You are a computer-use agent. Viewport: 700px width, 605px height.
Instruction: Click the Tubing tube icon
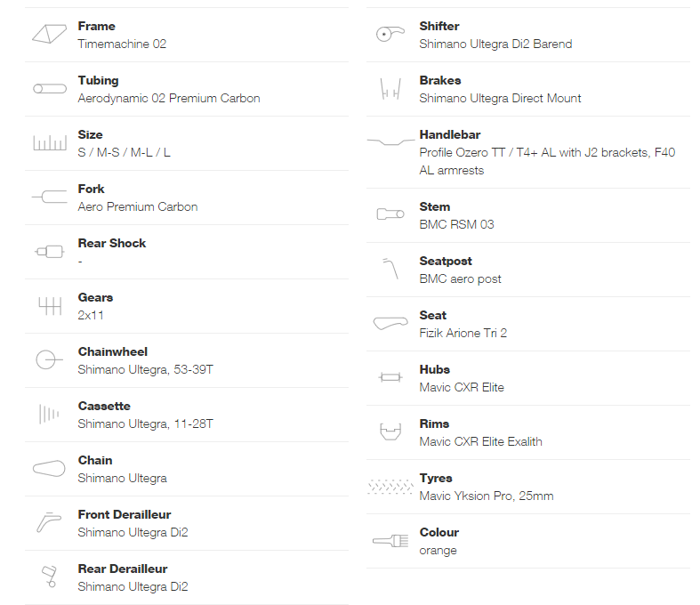[50, 89]
